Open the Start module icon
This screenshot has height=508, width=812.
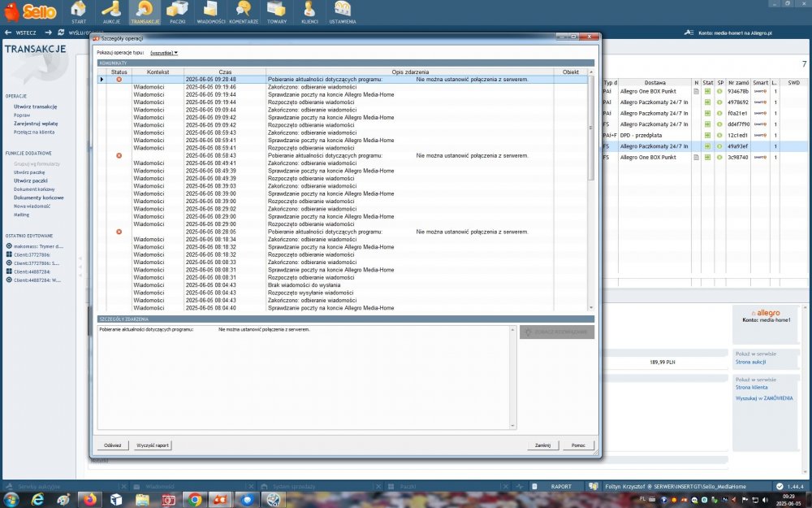(79, 11)
